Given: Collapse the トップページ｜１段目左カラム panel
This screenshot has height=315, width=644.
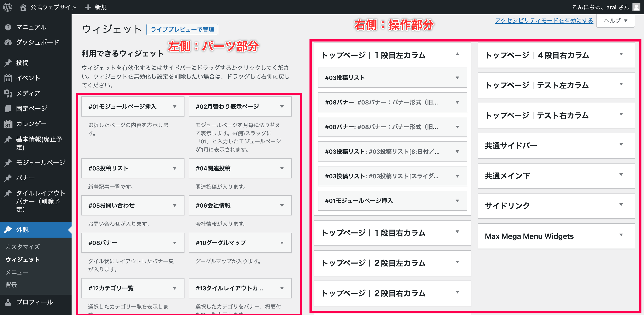Looking at the screenshot, I should [457, 54].
